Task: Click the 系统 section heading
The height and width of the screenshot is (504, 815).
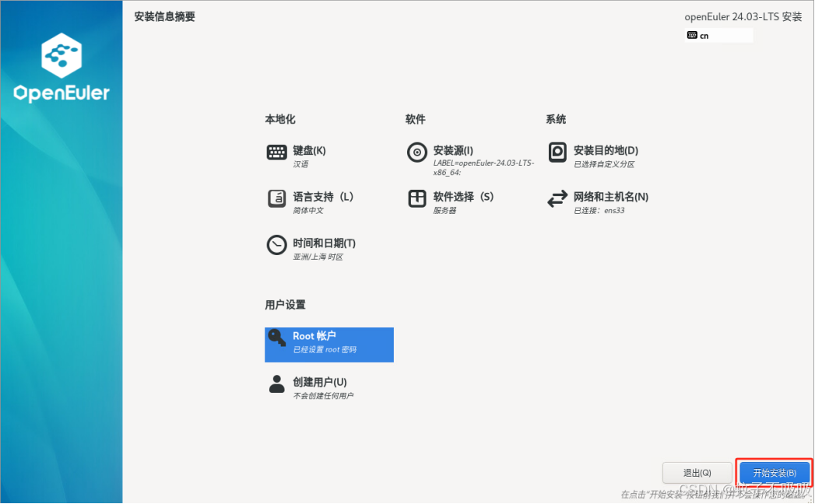Action: tap(556, 119)
